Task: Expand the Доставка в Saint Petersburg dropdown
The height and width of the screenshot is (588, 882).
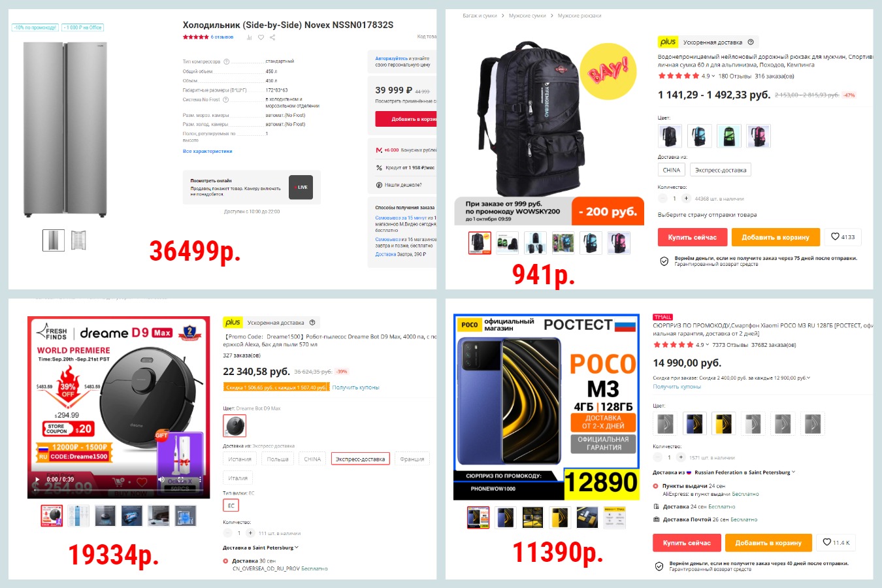Action: coord(261,547)
